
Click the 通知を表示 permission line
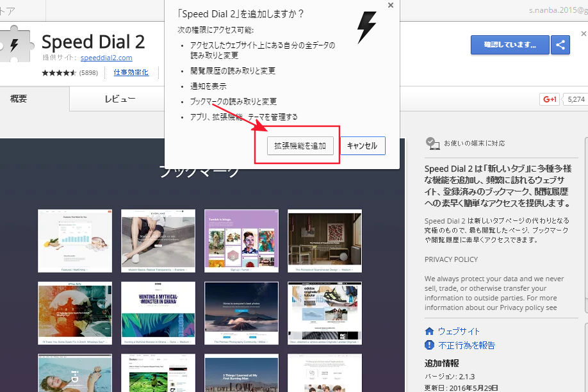pos(208,86)
